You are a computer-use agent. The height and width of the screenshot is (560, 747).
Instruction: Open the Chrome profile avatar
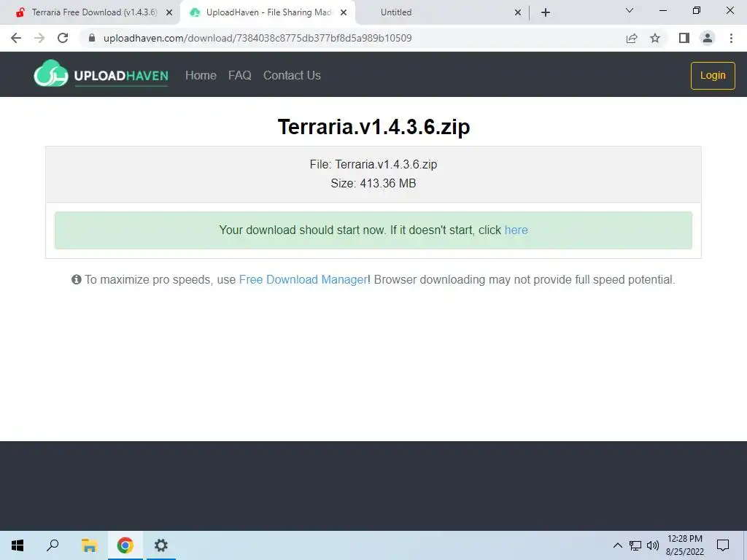pyautogui.click(x=708, y=38)
